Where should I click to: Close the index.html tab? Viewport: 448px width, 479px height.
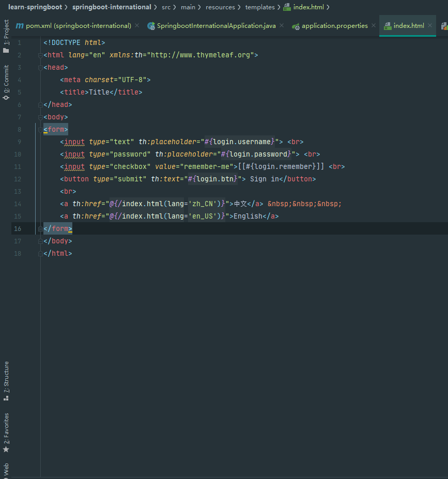[x=430, y=26]
